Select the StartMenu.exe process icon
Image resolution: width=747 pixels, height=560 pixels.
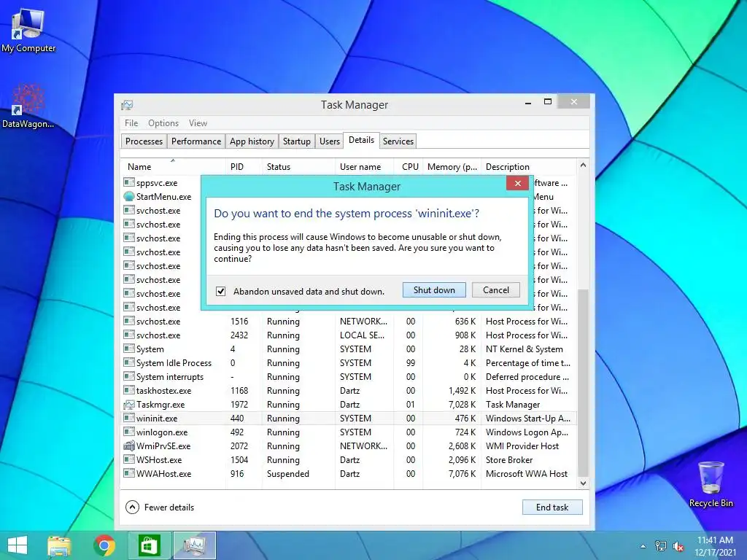(128, 196)
